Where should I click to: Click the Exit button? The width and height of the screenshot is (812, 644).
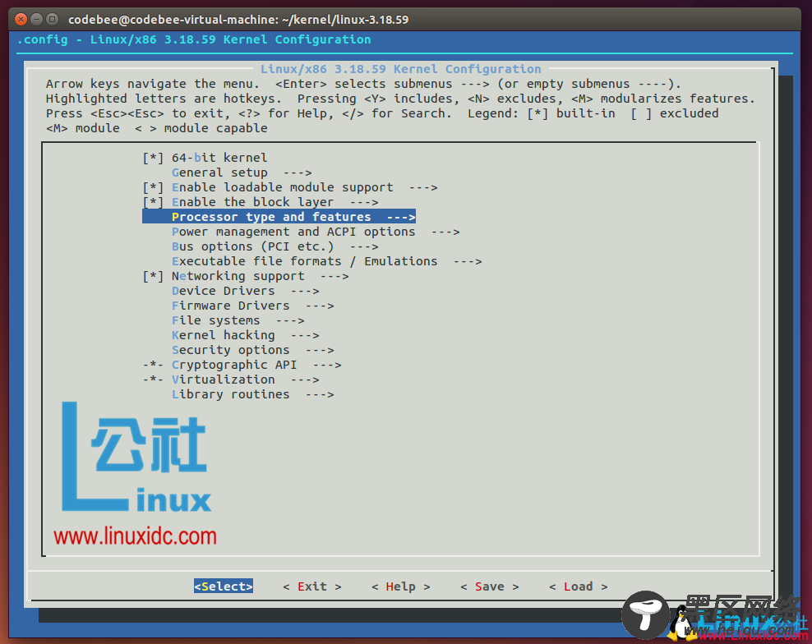click(311, 586)
